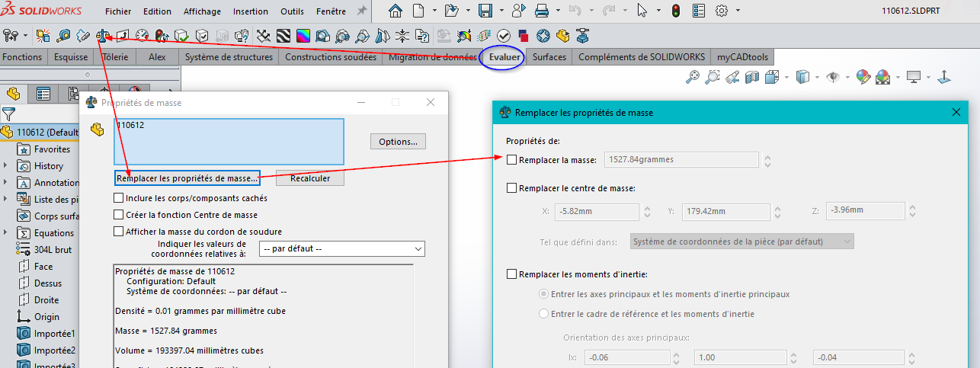Open the dropdown arrow beside the Save icon
This screenshot has width=980, height=368.
coord(501,11)
